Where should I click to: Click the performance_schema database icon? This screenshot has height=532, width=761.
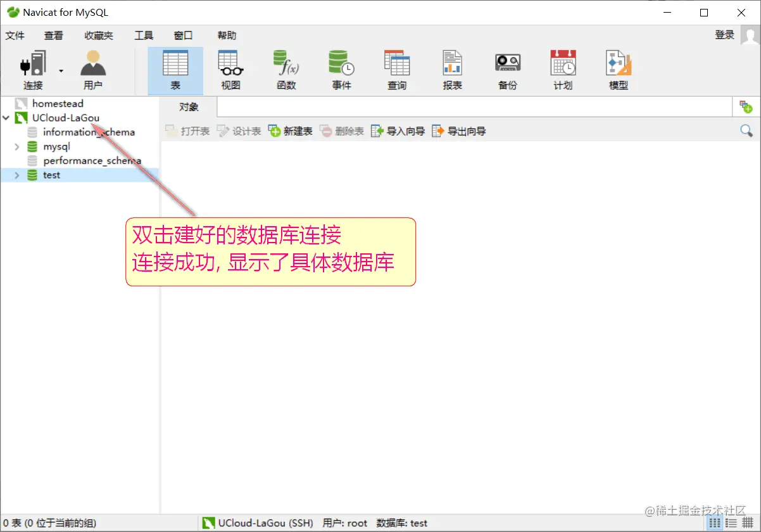[x=32, y=161]
